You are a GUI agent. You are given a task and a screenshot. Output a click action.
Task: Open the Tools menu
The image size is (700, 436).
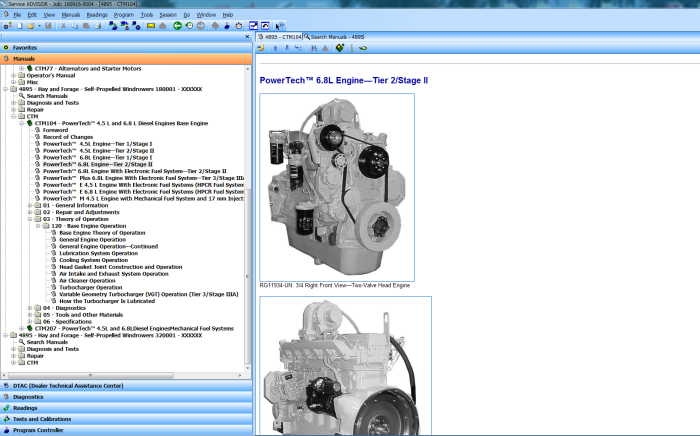click(x=146, y=15)
